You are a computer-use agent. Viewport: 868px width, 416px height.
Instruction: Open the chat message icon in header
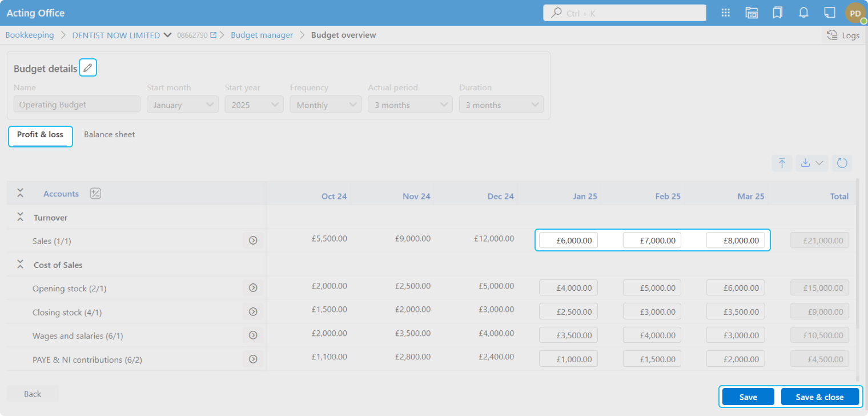click(x=829, y=13)
